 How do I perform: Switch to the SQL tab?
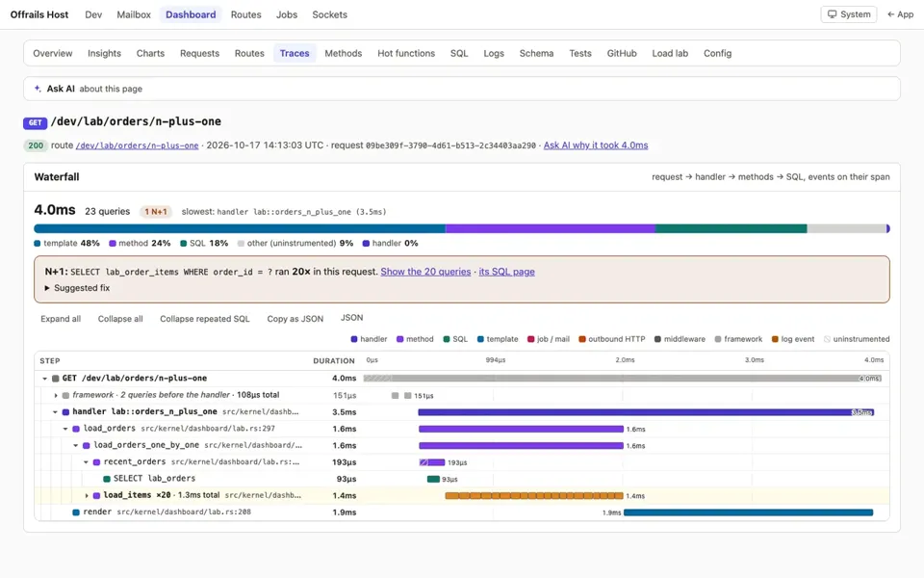pos(459,53)
